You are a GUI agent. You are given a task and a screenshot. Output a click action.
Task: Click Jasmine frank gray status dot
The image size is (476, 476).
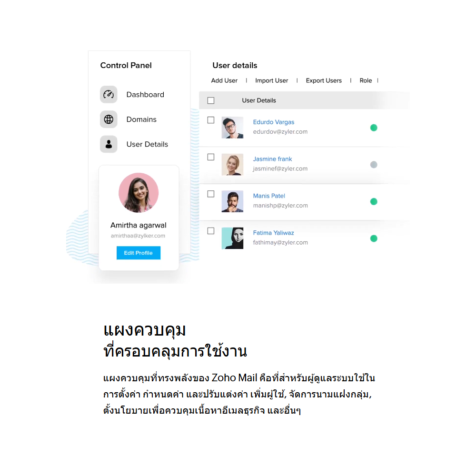[374, 165]
